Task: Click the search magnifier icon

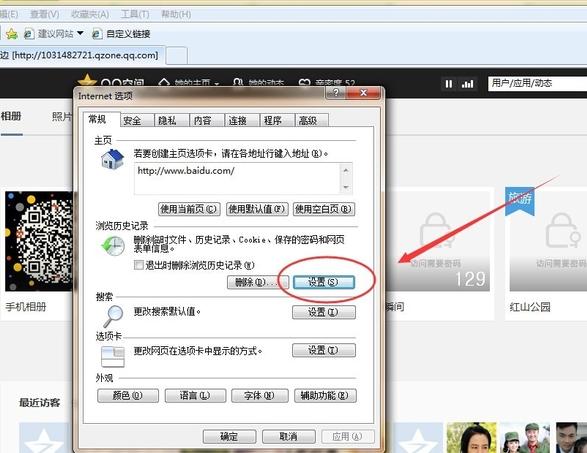Action: pos(113,316)
